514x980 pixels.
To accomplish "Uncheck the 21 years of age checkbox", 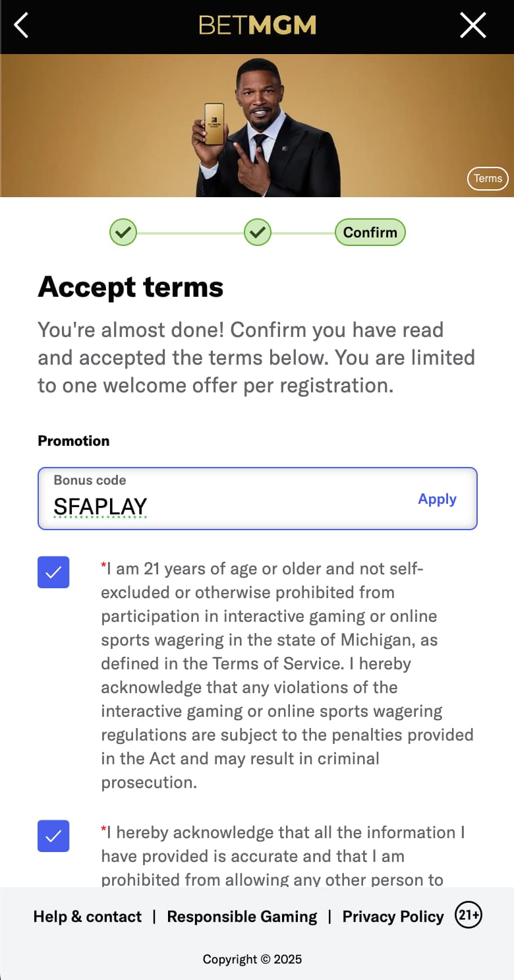I will click(53, 572).
